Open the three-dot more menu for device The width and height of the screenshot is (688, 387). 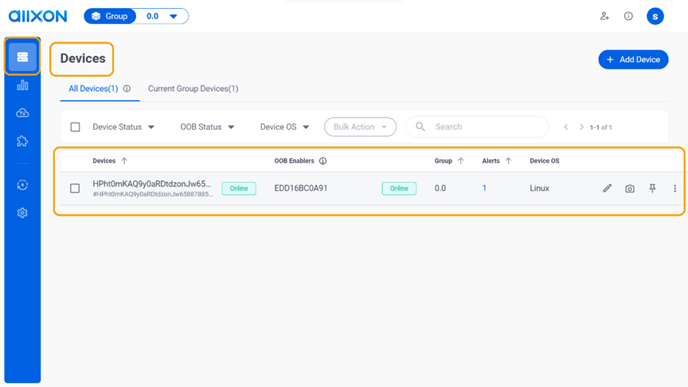tap(675, 188)
